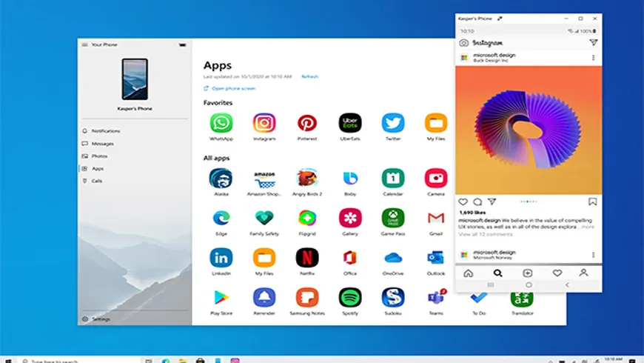Open My Files in All apps
This screenshot has width=644, height=363.
[264, 258]
